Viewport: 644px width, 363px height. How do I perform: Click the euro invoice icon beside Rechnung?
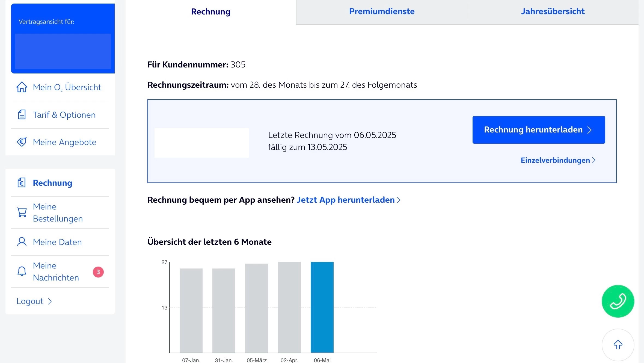pyautogui.click(x=22, y=183)
